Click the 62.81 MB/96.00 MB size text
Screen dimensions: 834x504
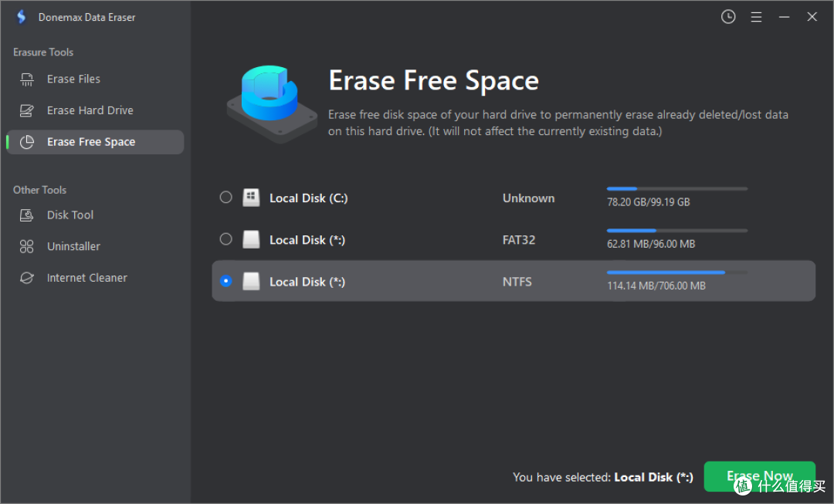[651, 244]
